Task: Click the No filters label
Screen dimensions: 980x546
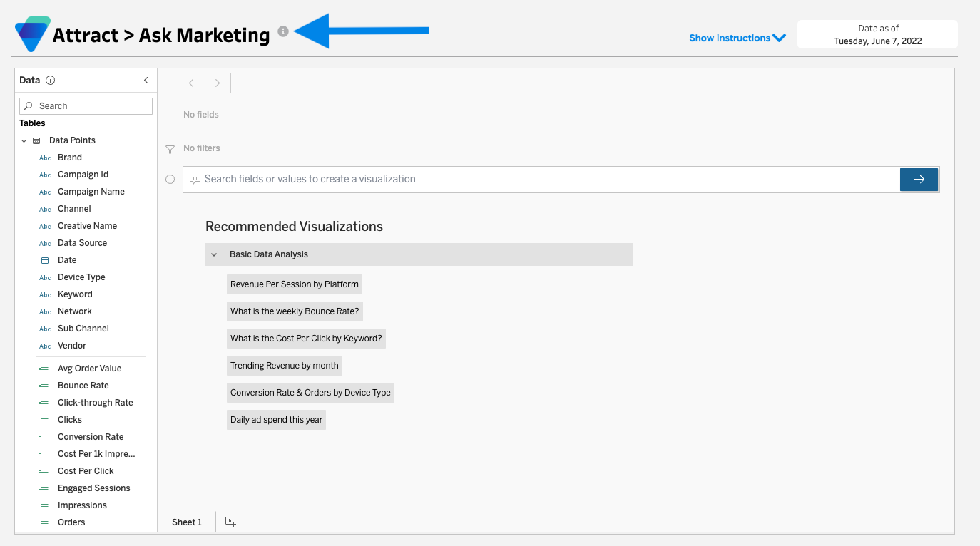Action: [x=202, y=148]
